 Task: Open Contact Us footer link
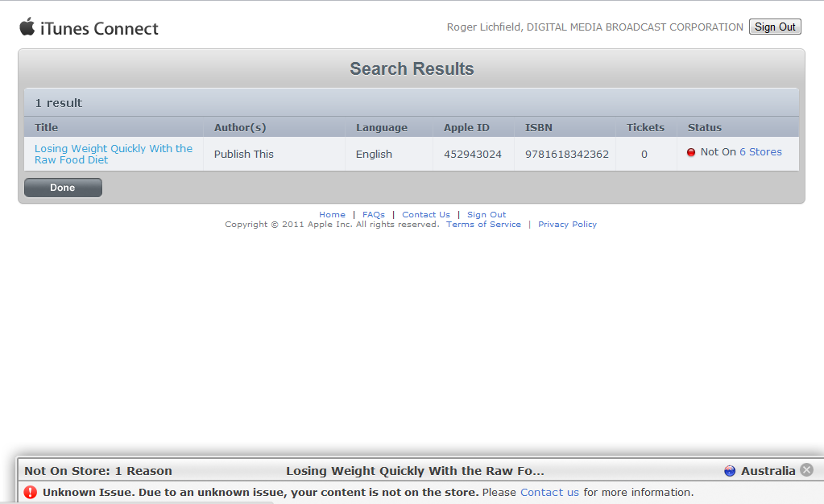point(426,214)
